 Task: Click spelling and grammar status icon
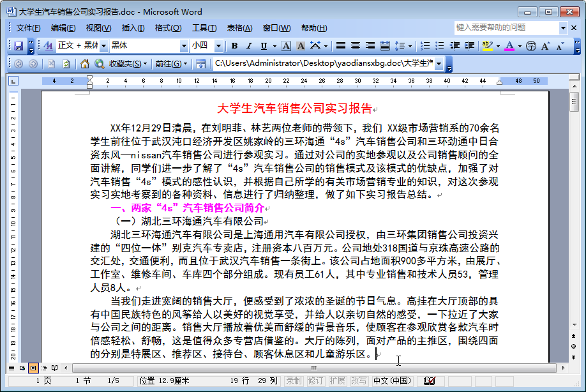[x=430, y=381]
